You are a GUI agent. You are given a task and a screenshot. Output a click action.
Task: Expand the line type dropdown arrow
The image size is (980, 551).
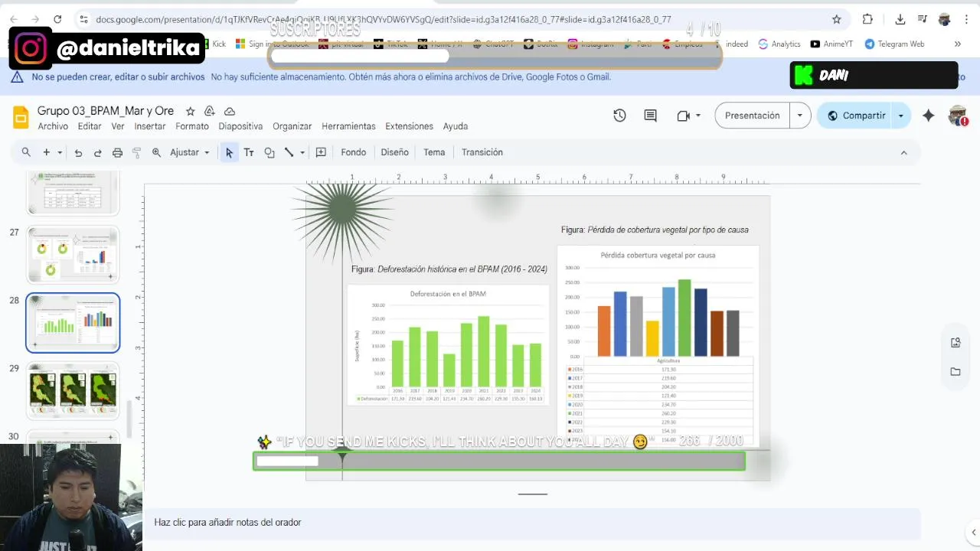302,152
